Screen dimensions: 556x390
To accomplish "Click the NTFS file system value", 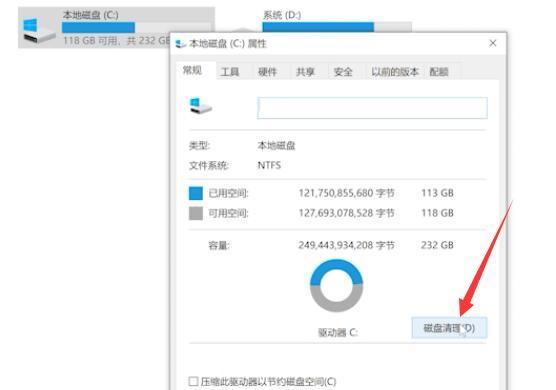I will click(x=269, y=165).
